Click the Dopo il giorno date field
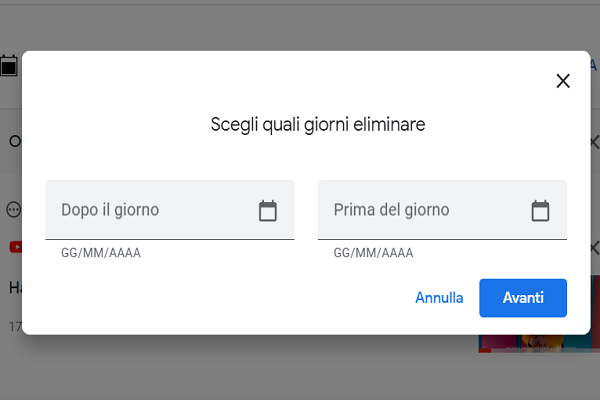The image size is (600, 400). [x=150, y=210]
